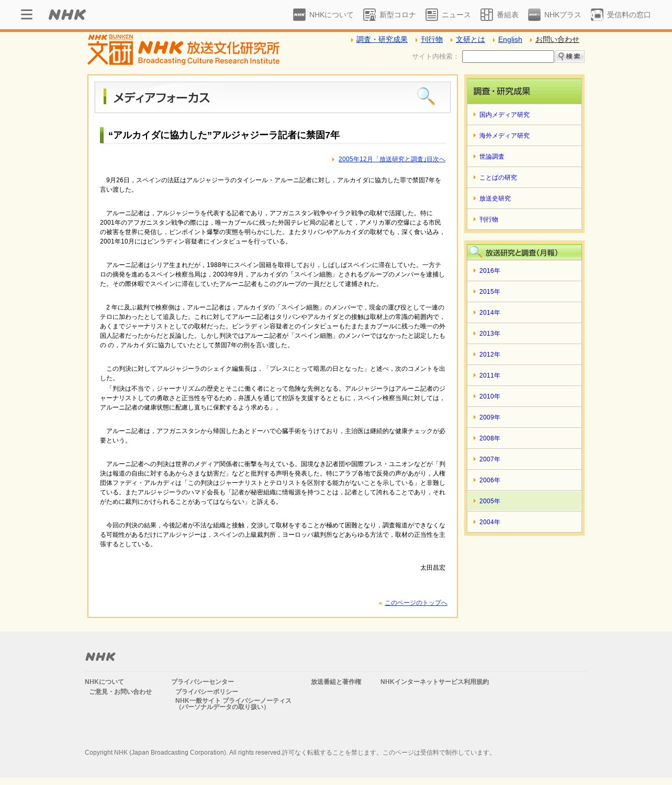Click the NHKについて icon
The height and width of the screenshot is (785, 672).
(x=299, y=15)
